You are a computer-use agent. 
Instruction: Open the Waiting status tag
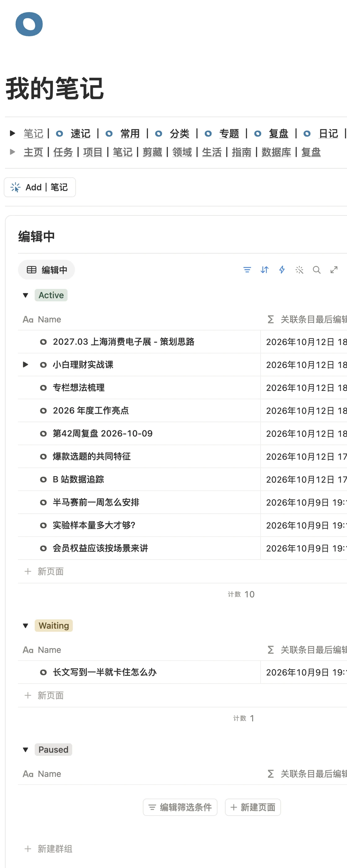coord(54,626)
